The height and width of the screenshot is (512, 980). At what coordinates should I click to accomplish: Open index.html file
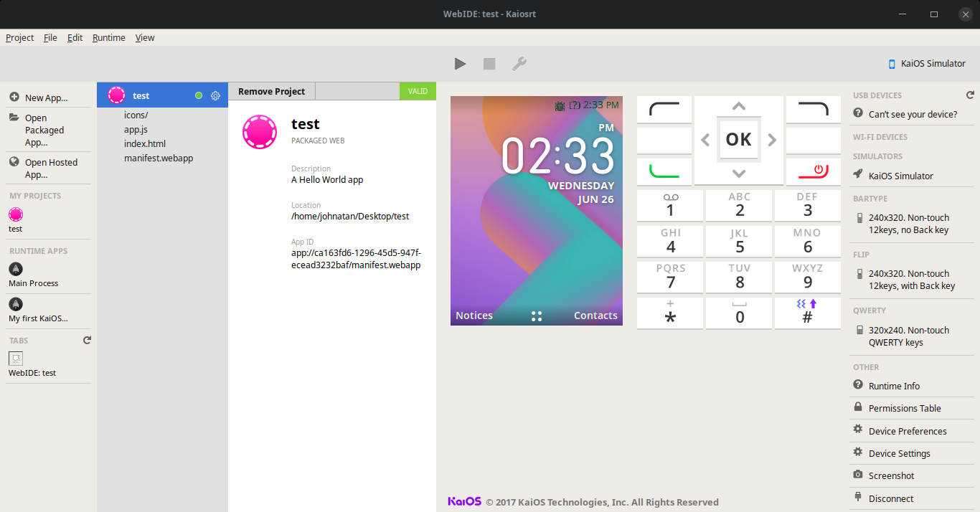(145, 143)
